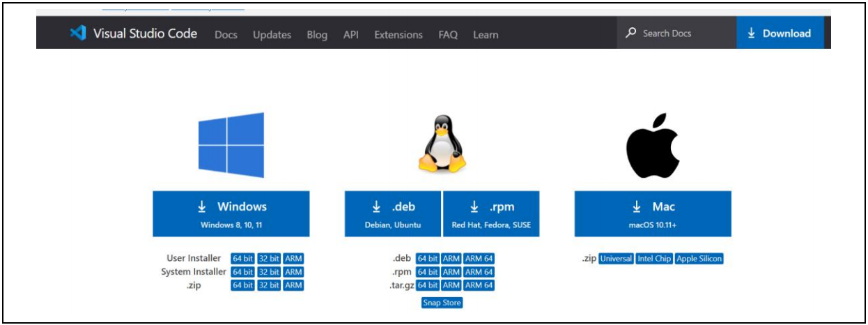Open the FAQ navigation link
This screenshot has height=325, width=868.
coord(448,34)
